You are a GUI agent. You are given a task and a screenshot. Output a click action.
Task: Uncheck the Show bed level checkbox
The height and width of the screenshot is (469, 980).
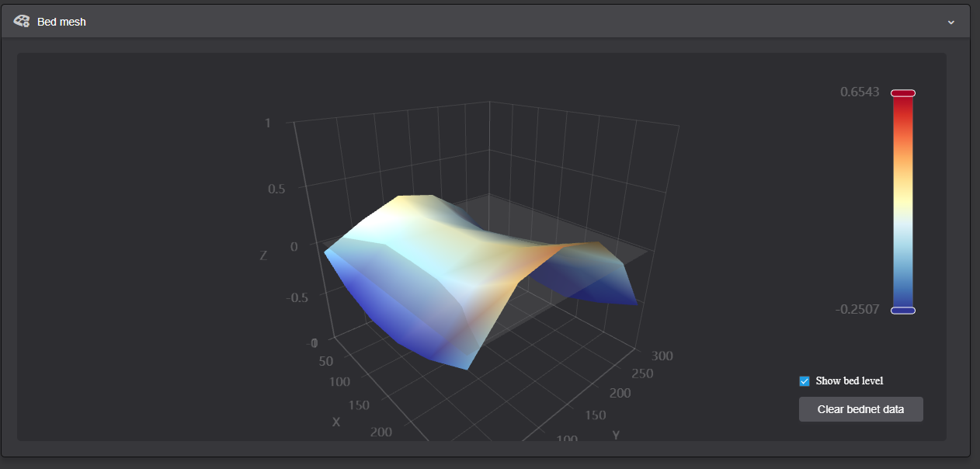(x=805, y=381)
